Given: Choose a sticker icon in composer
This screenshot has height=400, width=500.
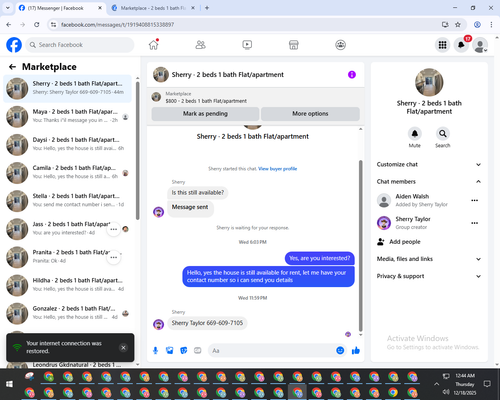Looking at the screenshot, I should click(x=184, y=350).
